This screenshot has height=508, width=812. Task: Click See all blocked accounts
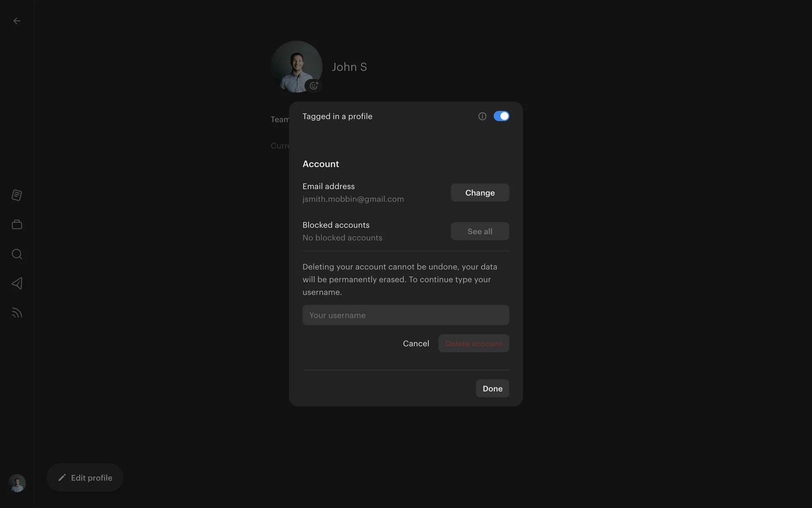point(480,232)
